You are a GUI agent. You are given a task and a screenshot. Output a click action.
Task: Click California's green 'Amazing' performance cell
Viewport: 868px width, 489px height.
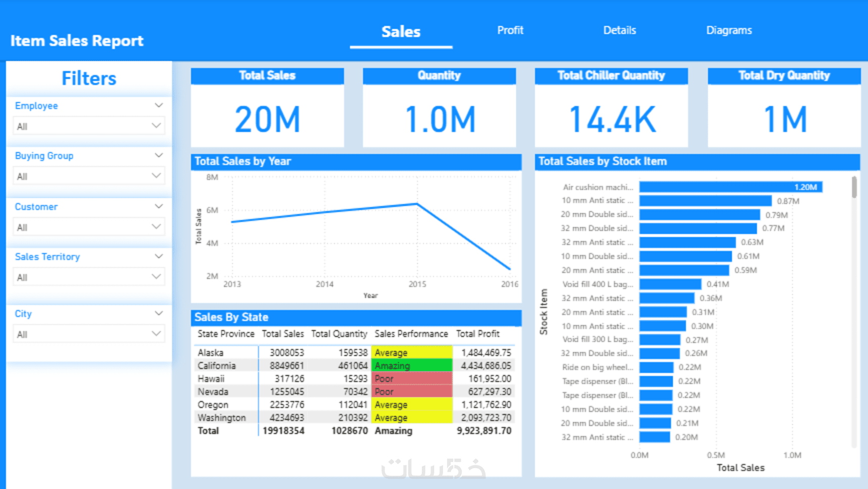coord(412,365)
